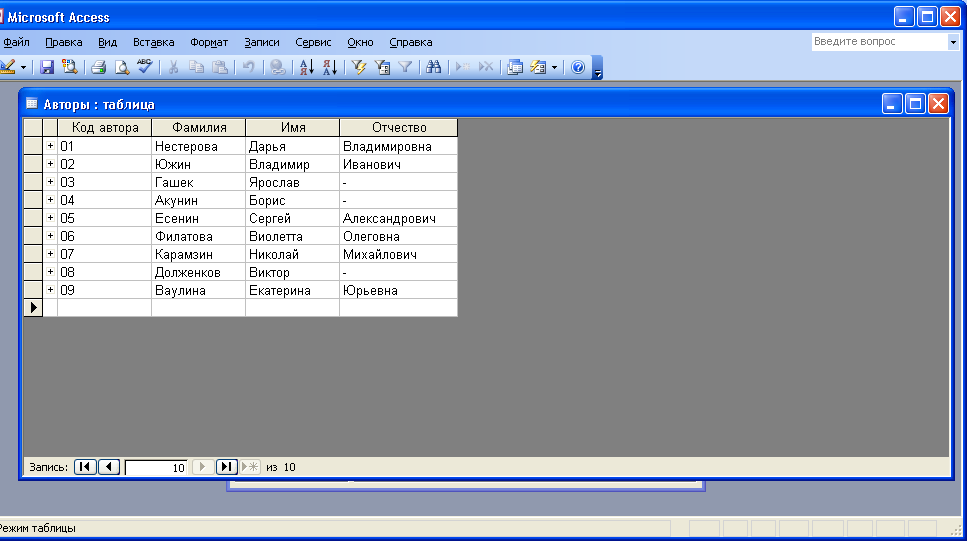Click the record number field
The image size is (967, 541).
pos(156,468)
